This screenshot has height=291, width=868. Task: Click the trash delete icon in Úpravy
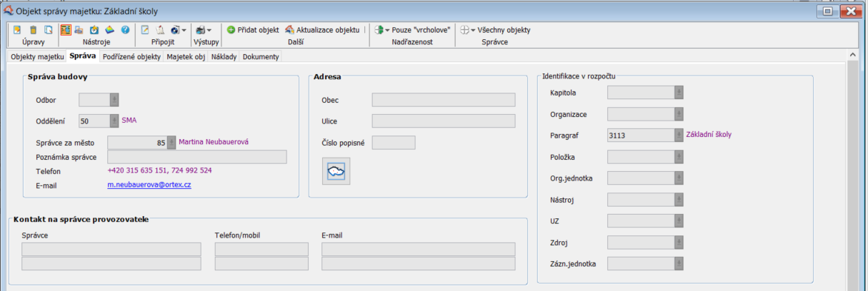pos(32,30)
